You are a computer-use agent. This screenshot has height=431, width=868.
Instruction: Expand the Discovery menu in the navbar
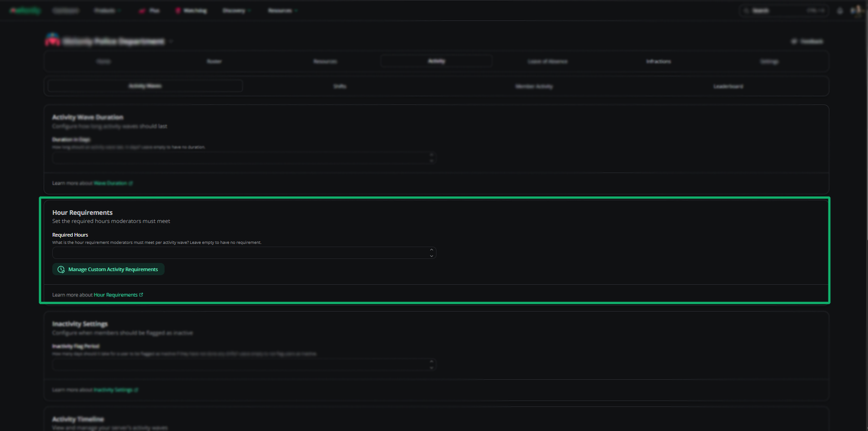pos(236,10)
